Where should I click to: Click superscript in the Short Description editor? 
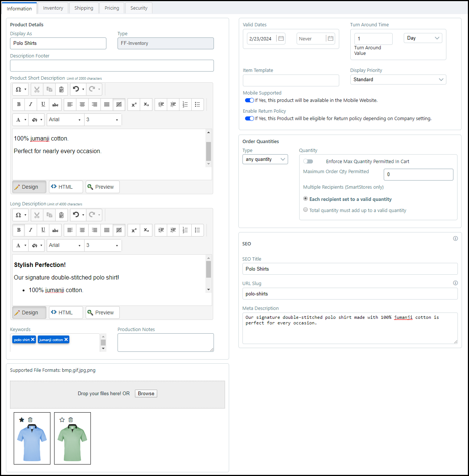134,105
